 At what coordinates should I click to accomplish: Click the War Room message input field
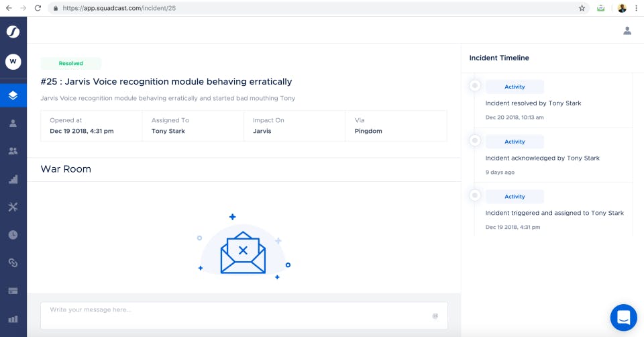click(x=244, y=316)
